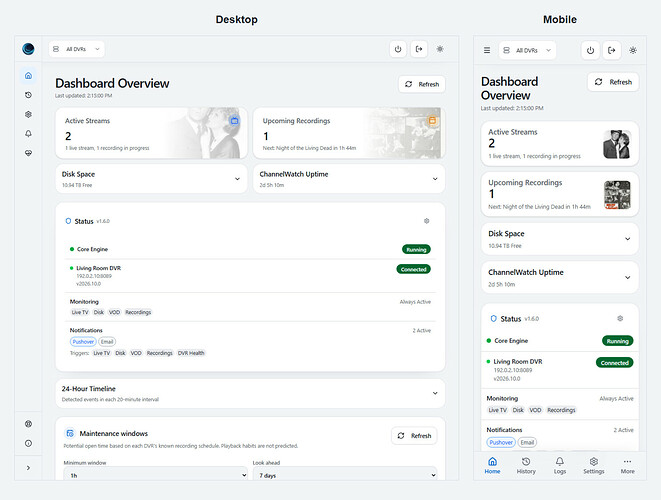This screenshot has height=500, width=661.
Task: Select Home tab in mobile bottom bar
Action: (x=492, y=465)
